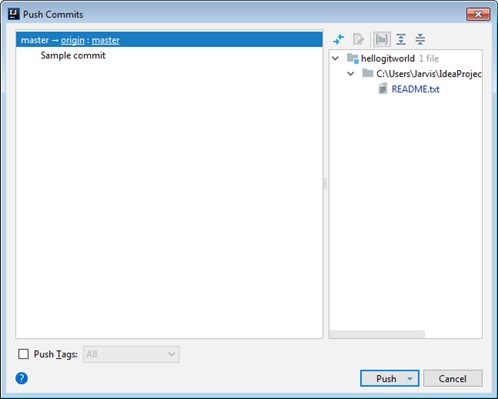Screen dimensions: 498x399
Task: Click the hellogitworld module folder icon
Action: (x=352, y=58)
